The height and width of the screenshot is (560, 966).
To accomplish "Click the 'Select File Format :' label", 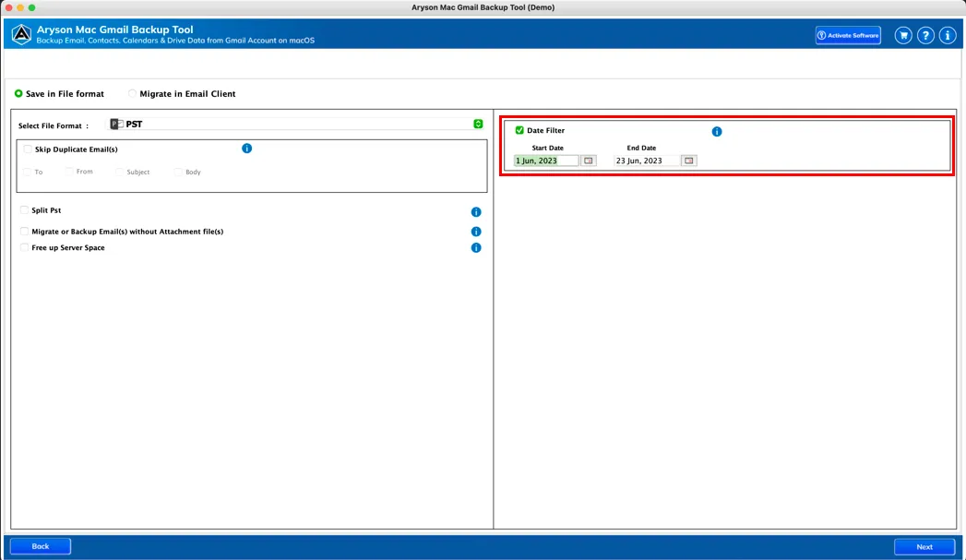I will 53,125.
